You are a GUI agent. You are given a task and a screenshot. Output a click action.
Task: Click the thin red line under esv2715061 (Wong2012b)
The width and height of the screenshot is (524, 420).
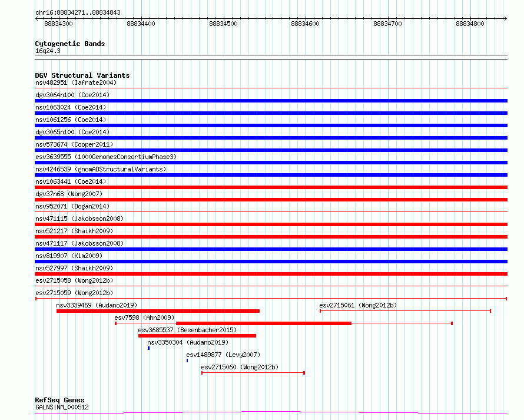point(406,311)
